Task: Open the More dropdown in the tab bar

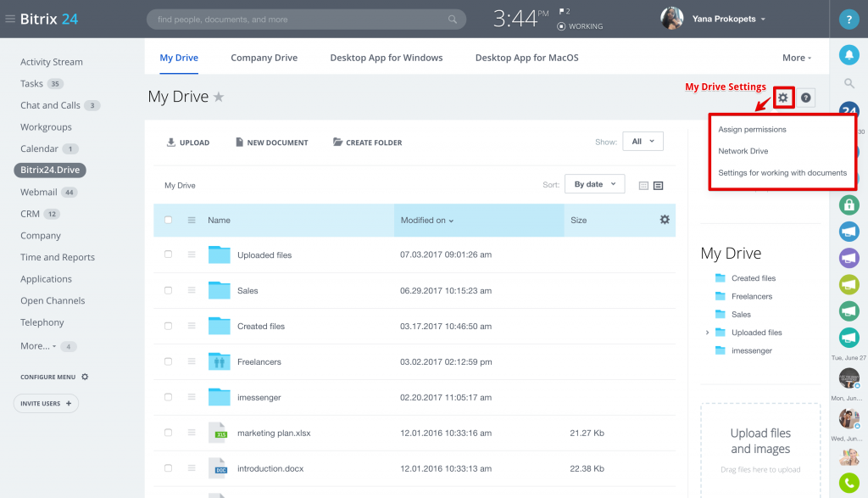Action: tap(797, 58)
